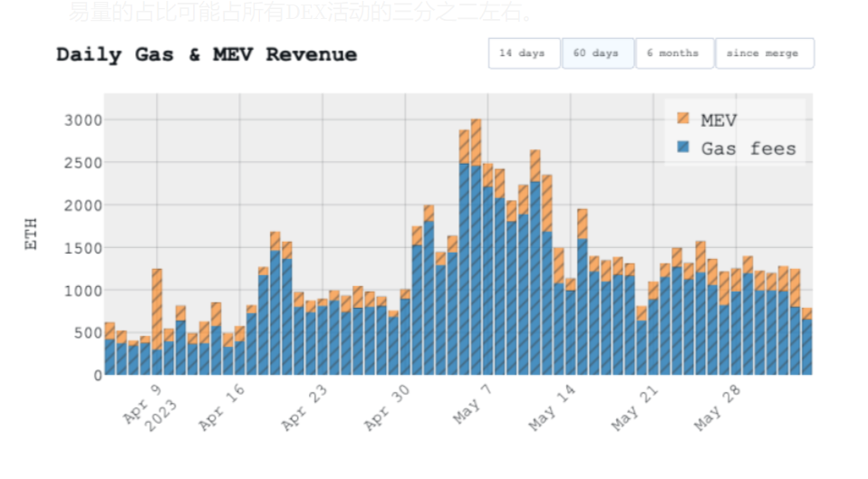This screenshot has height=479, width=868.
Task: Select the 14 days range button
Action: pyautogui.click(x=524, y=53)
